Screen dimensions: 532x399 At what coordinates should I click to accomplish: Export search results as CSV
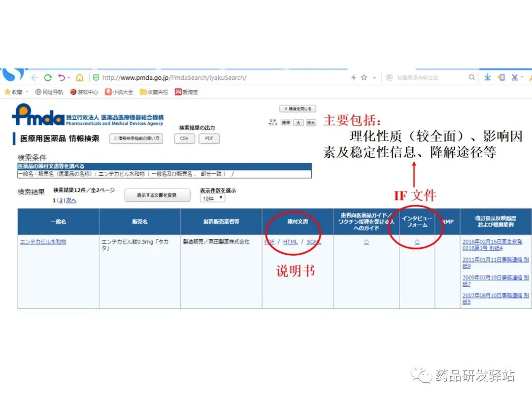pyautogui.click(x=184, y=138)
